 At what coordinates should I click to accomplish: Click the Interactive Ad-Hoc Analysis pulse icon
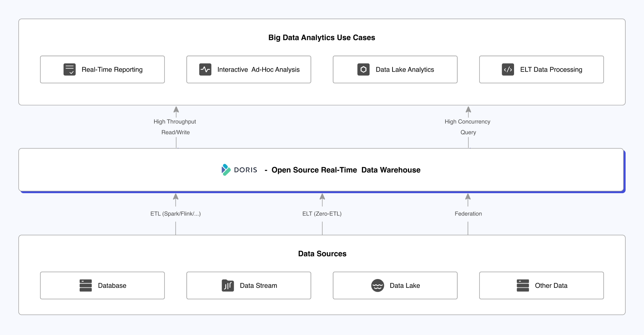tap(205, 69)
